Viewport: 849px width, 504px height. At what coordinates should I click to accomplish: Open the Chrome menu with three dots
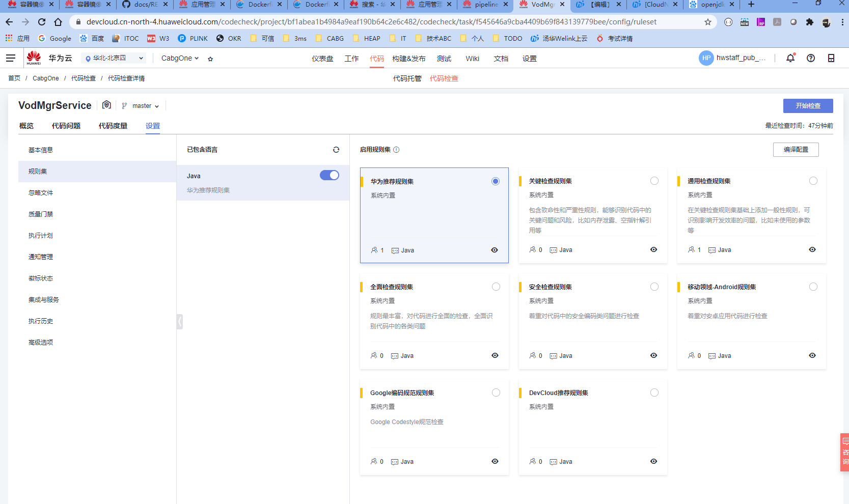tap(842, 22)
